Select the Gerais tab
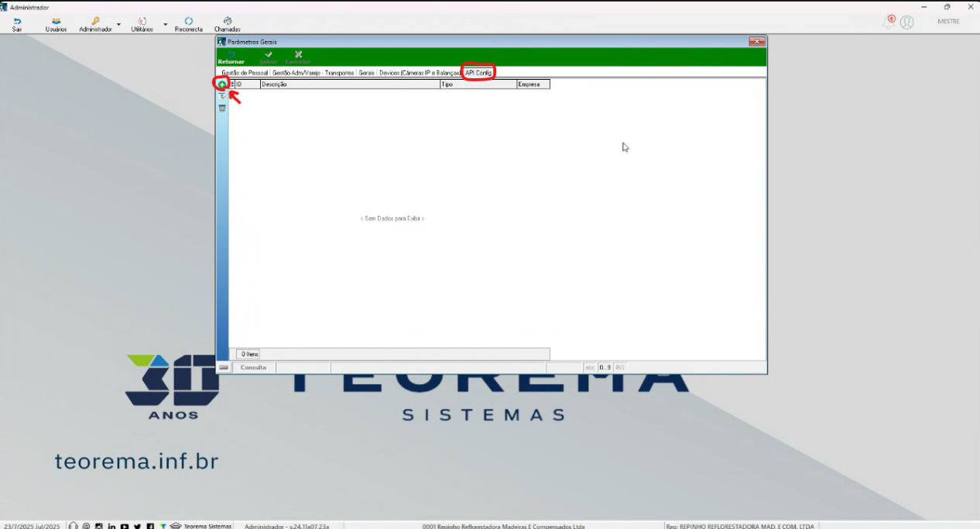The height and width of the screenshot is (529, 980). coord(366,73)
